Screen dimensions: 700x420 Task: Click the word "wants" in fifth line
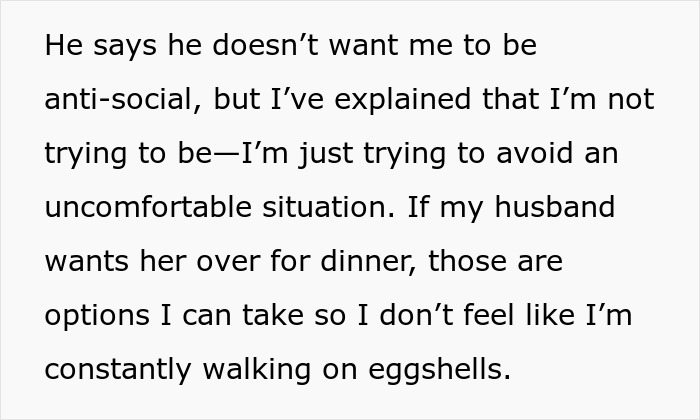coord(87,262)
